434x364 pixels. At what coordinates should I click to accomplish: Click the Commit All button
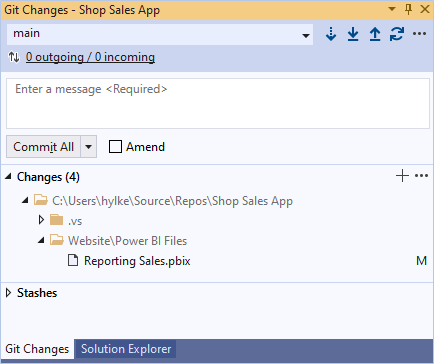(x=43, y=146)
